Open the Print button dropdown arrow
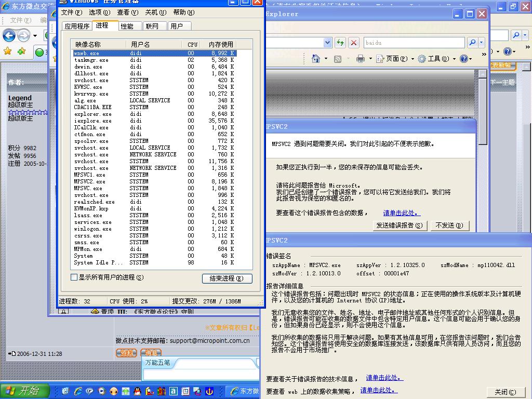Screen dimensions: 532x399 [370, 59]
